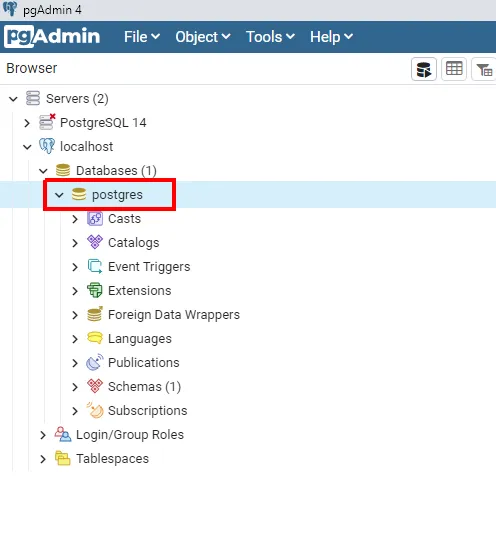Click the Filtered Rows toolbar icon
496x543 pixels.
[484, 69]
